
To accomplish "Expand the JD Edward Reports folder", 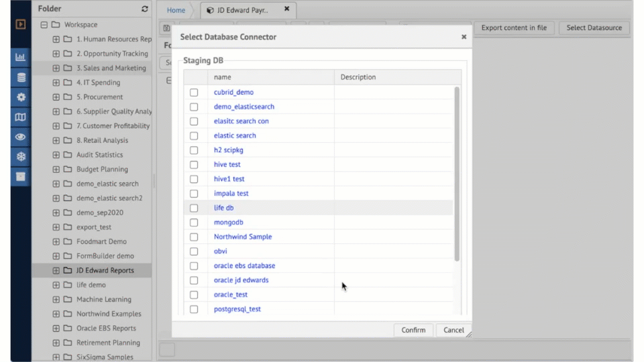I will coord(56,270).
